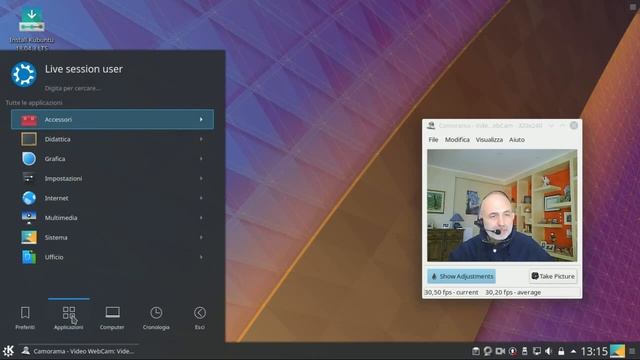Switch to the Cronologia tab
Screen dimensions: 640x360
[156, 318]
